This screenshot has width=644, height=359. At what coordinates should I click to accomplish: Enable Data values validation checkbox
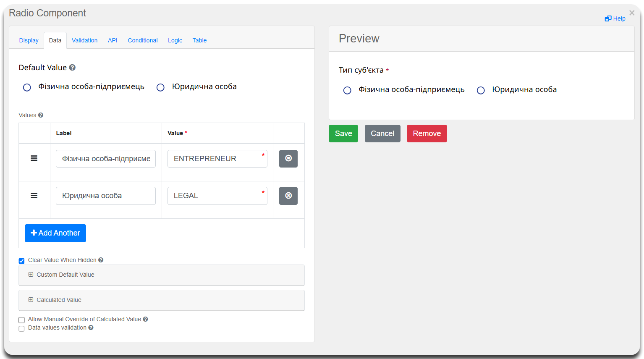[x=22, y=328]
